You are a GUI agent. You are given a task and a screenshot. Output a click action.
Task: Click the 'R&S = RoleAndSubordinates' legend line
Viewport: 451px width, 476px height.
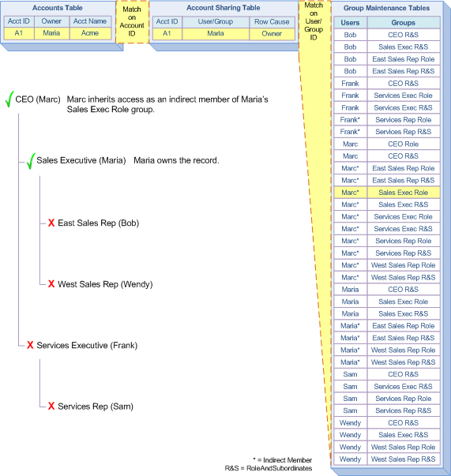point(269,468)
